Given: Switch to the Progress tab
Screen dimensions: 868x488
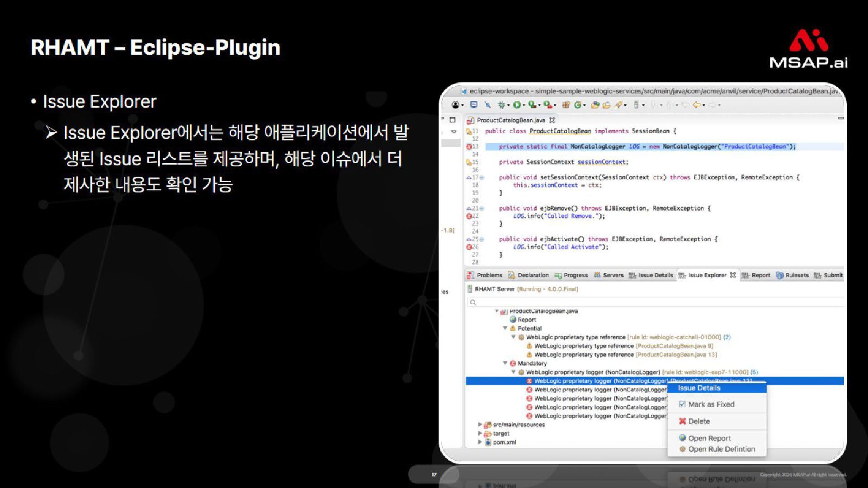Looking at the screenshot, I should (x=571, y=275).
